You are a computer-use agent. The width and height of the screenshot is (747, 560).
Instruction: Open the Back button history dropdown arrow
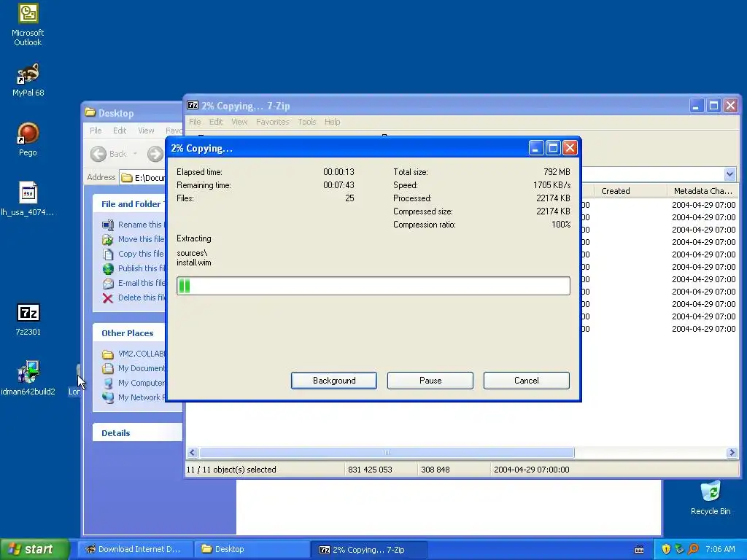pyautogui.click(x=135, y=154)
